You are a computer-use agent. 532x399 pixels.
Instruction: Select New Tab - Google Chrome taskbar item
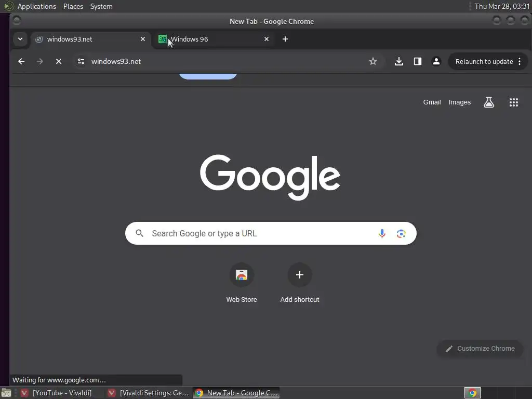pos(236,393)
